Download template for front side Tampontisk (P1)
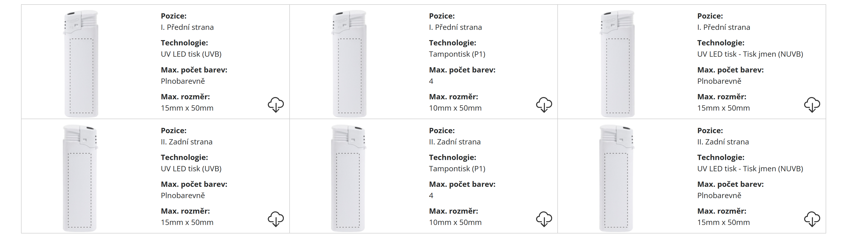Screen dimensions: 868x246 coord(544,105)
